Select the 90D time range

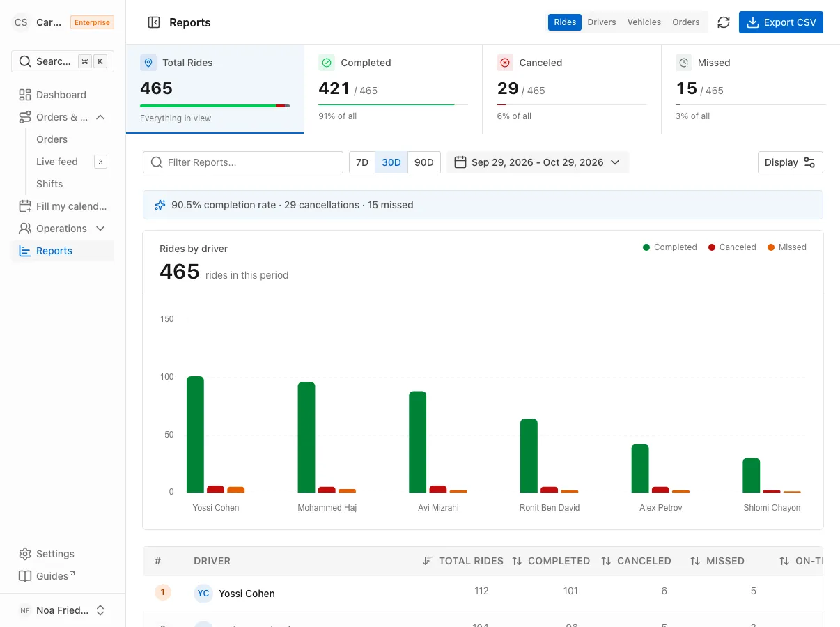pyautogui.click(x=424, y=162)
